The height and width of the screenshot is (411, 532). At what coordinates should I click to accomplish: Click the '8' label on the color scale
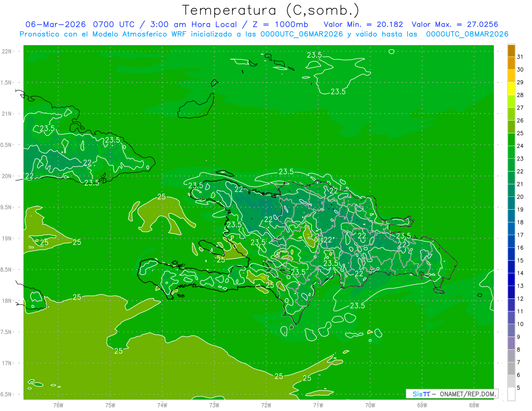[518, 349]
